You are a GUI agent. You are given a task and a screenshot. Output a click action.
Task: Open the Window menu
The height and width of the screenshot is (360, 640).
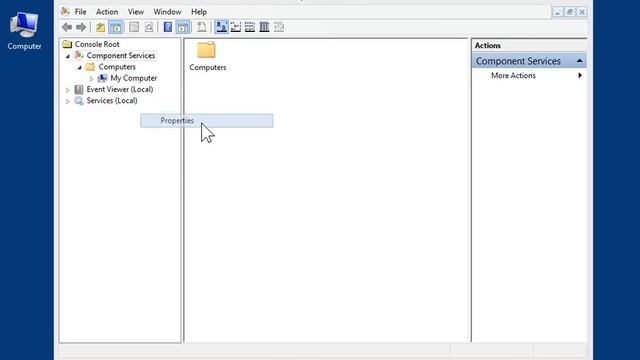tap(167, 12)
